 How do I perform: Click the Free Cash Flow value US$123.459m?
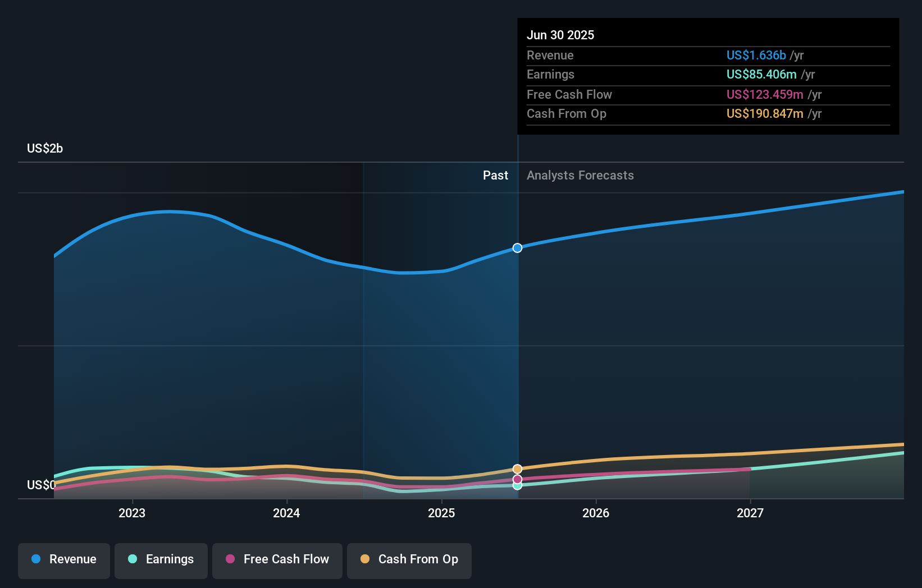click(x=765, y=94)
